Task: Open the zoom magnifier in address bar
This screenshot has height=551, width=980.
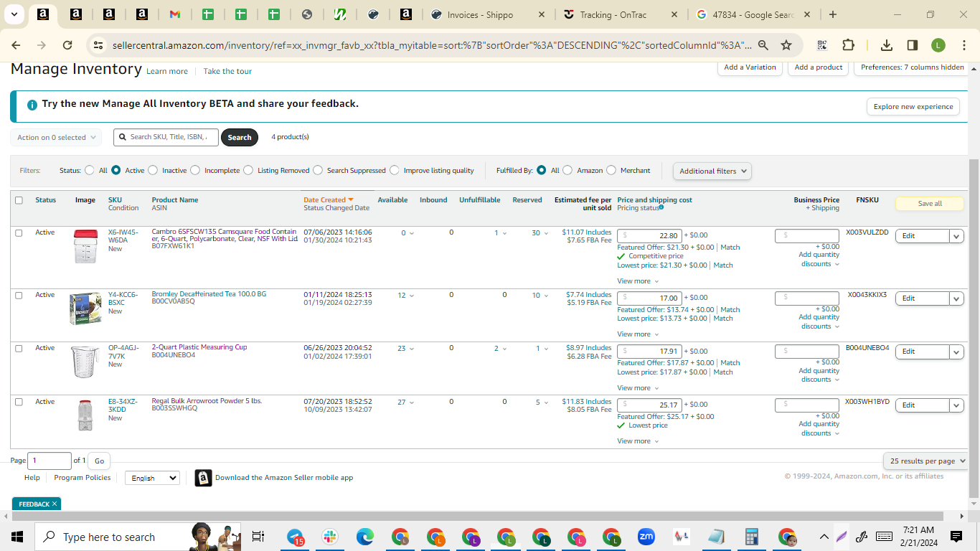Action: point(763,45)
